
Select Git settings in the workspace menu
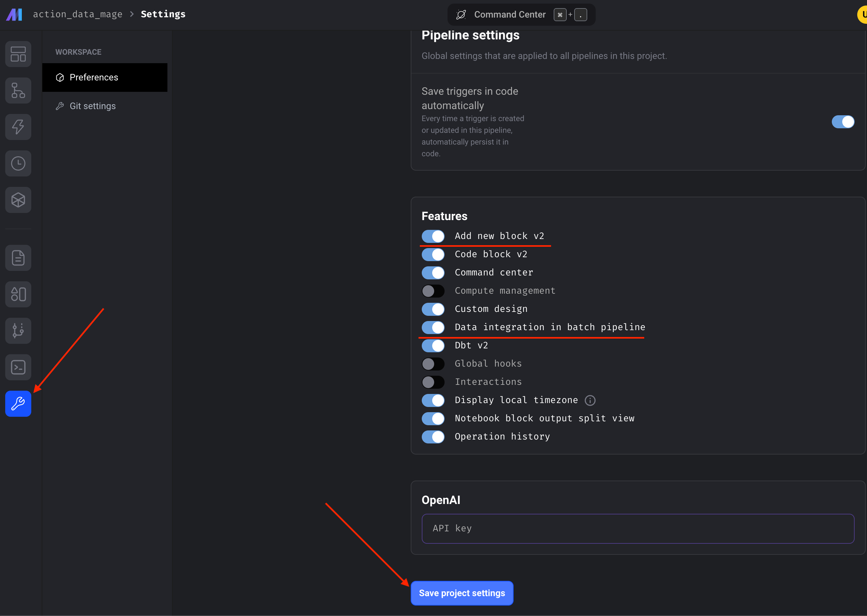click(x=92, y=106)
